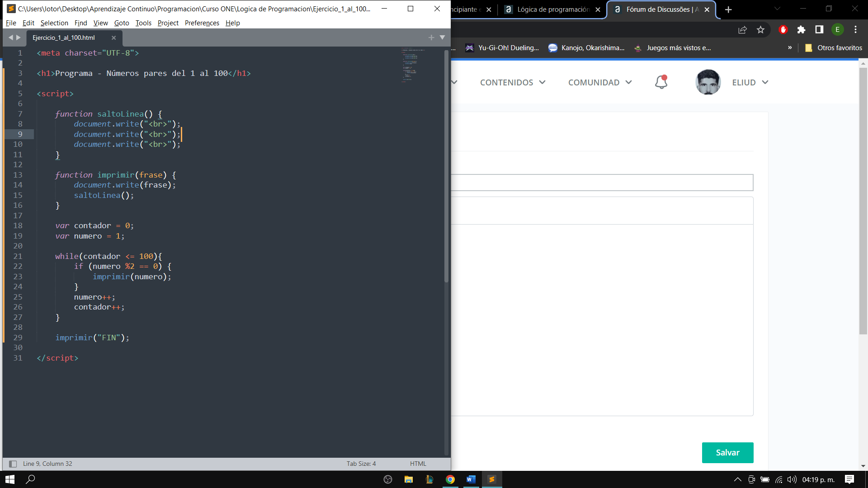Change HTML syntax in status bar
This screenshot has width=868, height=488.
coord(418,464)
